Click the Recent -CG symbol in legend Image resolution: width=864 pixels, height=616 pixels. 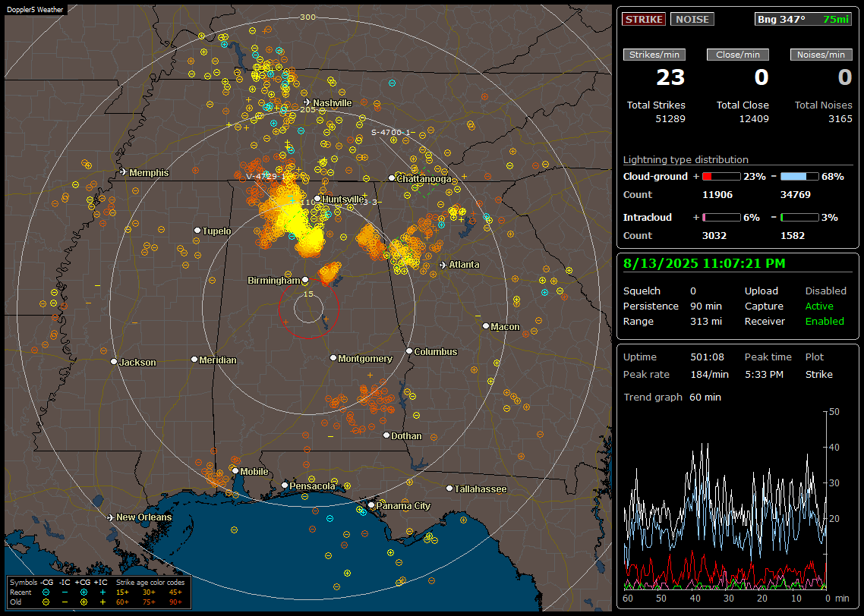(46, 592)
